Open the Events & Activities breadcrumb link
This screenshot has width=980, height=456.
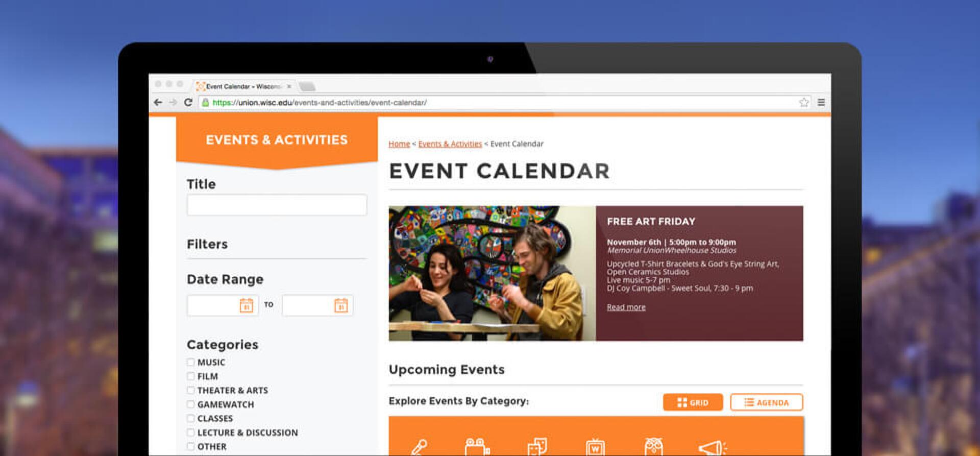coord(450,144)
